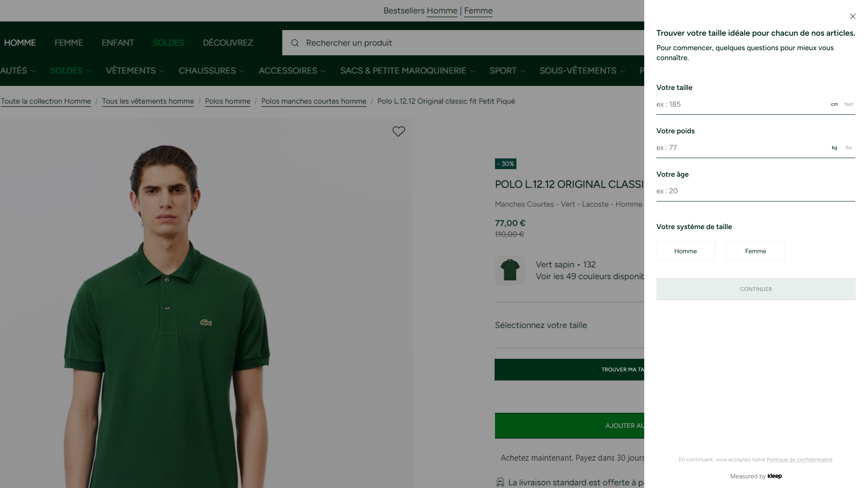
Task: Expand the SPORT dropdown
Action: point(507,71)
